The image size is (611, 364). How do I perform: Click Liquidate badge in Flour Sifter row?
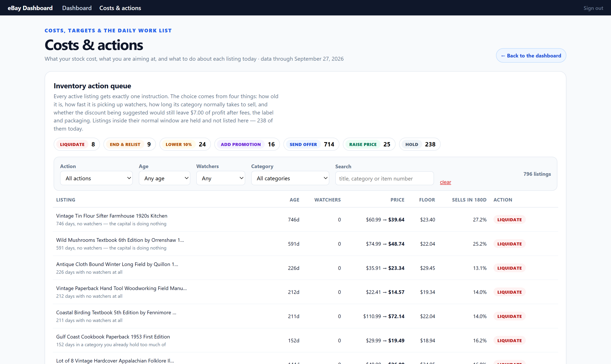(509, 220)
